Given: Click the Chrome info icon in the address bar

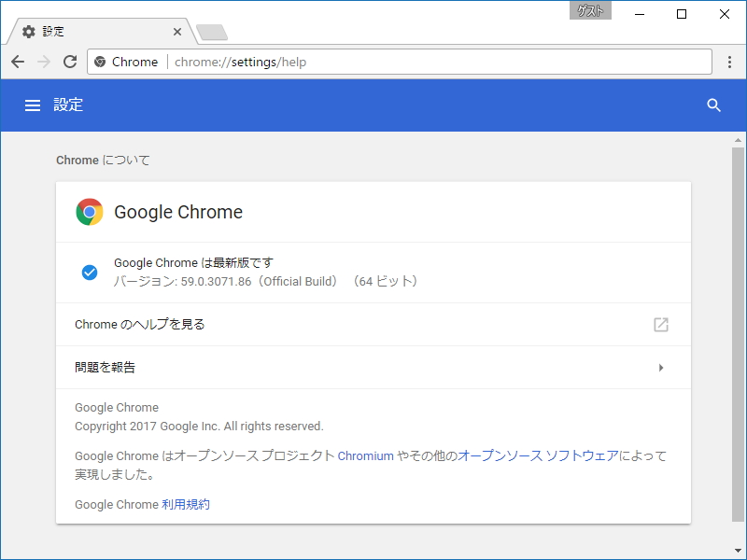Looking at the screenshot, I should coord(100,62).
